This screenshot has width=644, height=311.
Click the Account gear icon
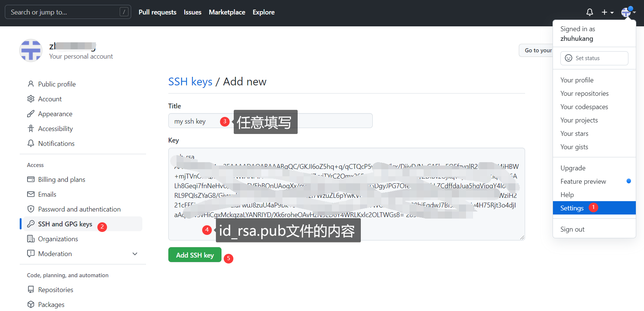coord(31,99)
